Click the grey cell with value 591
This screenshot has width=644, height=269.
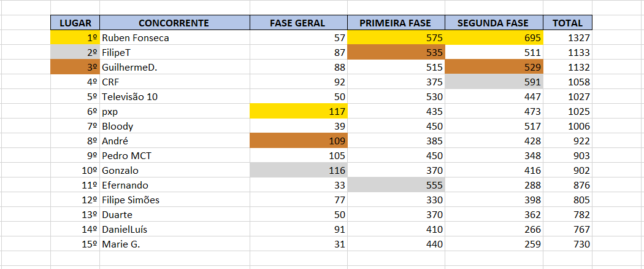[494, 82]
